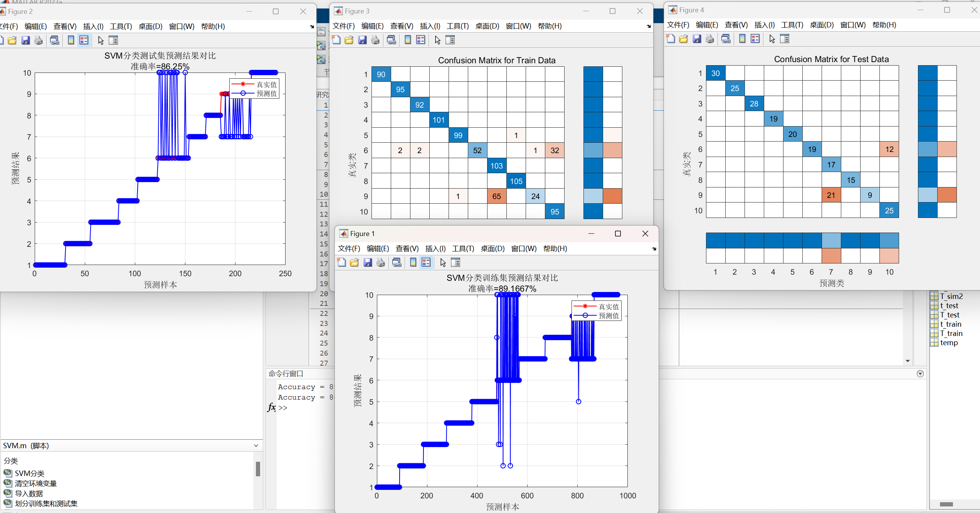The height and width of the screenshot is (513, 980).
Task: Open Property Inspector icon in Figure 4 toolbar
Action: pyautogui.click(x=785, y=39)
